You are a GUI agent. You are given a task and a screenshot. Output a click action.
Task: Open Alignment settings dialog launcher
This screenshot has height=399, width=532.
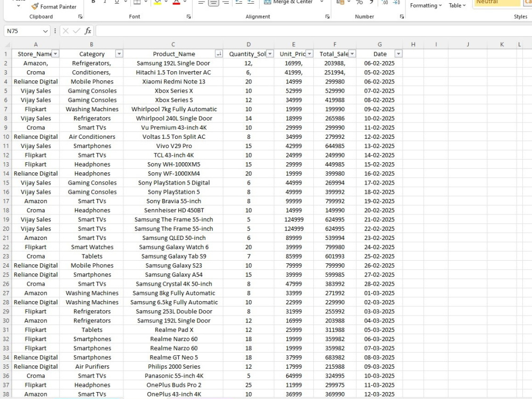[x=327, y=16]
